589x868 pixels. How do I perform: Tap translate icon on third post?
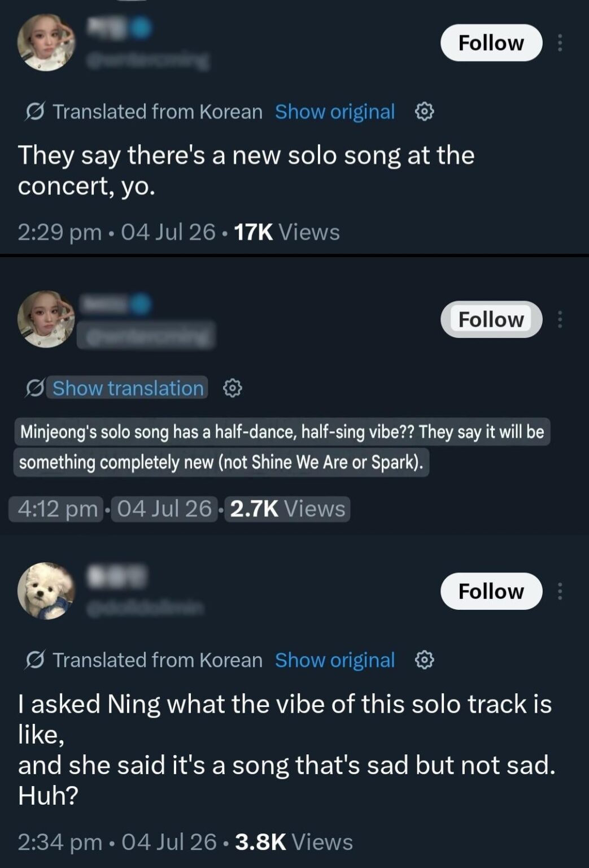tap(35, 660)
